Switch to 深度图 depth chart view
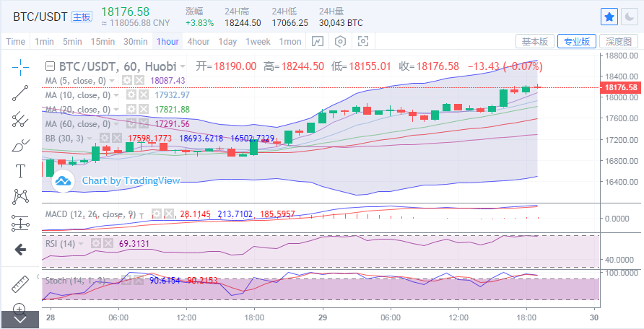This screenshot has height=329, width=644. coord(619,41)
